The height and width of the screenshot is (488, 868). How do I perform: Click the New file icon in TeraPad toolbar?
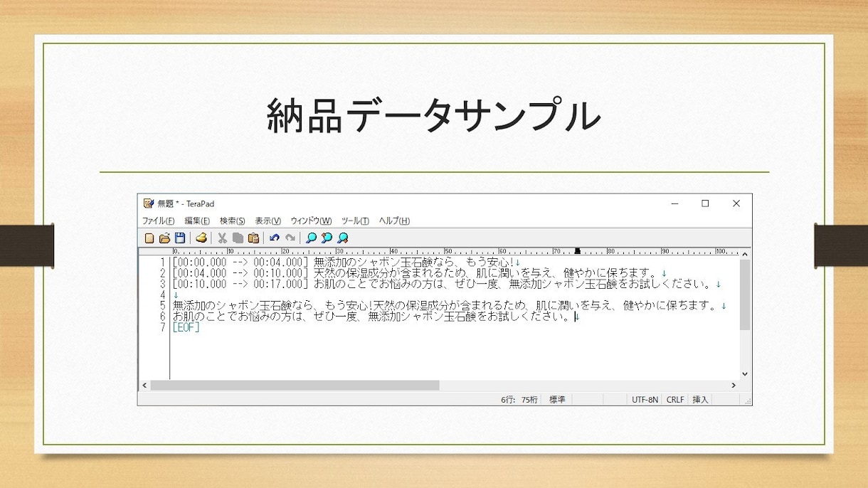click(149, 238)
